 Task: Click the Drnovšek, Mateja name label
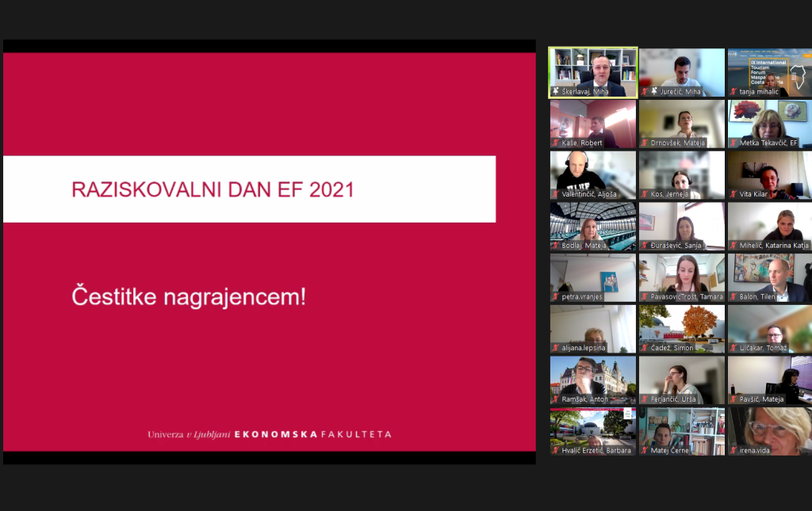[x=677, y=143]
